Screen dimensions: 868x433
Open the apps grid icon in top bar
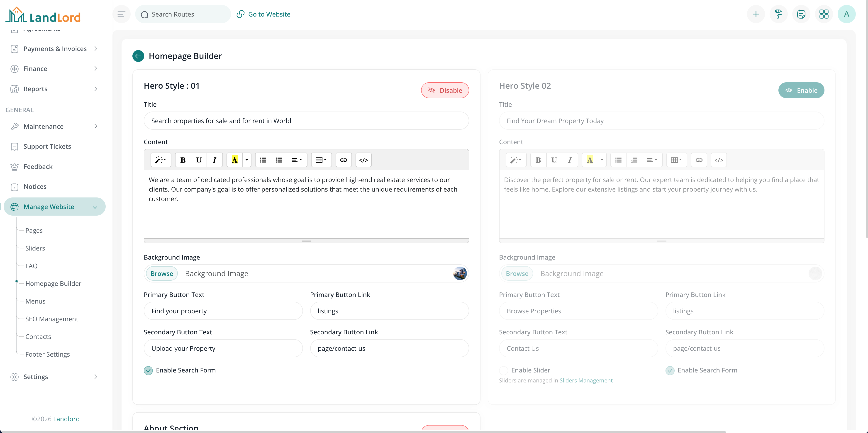[x=824, y=14]
